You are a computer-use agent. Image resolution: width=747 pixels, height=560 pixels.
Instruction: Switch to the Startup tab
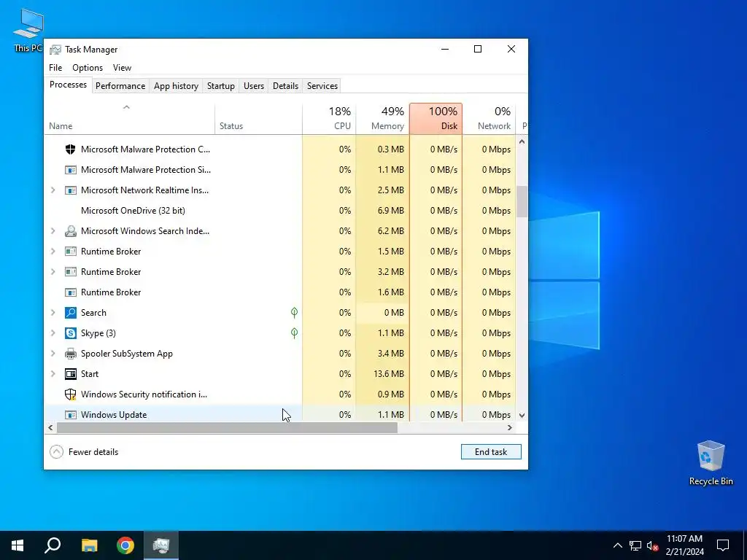220,86
